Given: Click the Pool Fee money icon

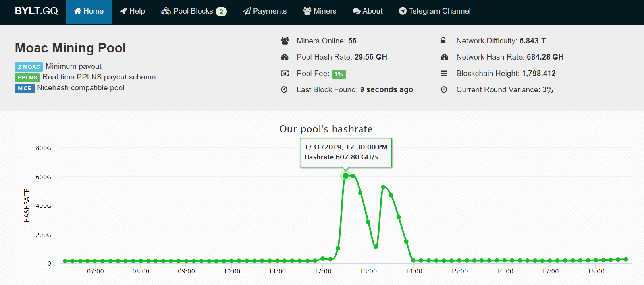Looking at the screenshot, I should click(285, 74).
